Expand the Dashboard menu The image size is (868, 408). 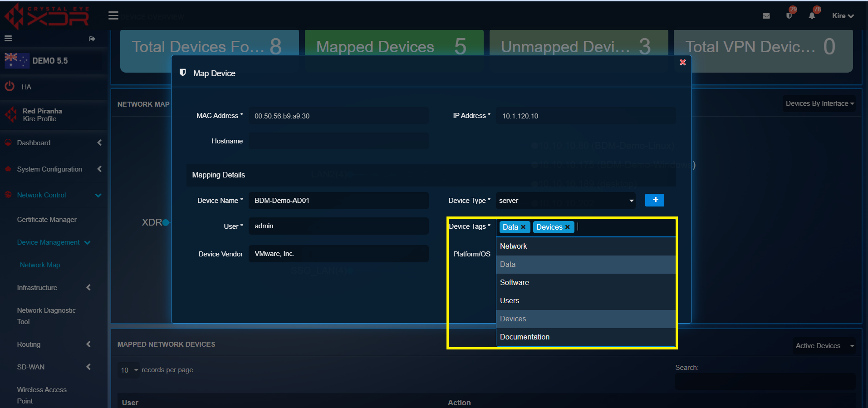pos(54,143)
